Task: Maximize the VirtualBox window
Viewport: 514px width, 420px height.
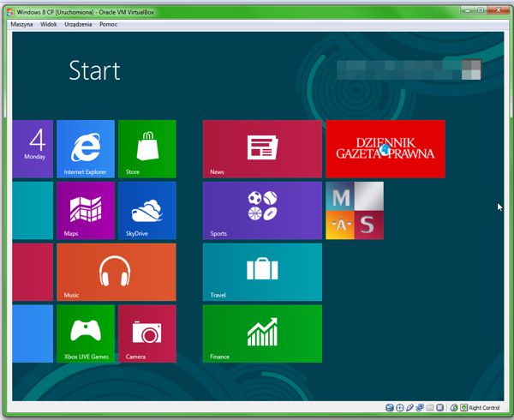Action: (x=481, y=10)
